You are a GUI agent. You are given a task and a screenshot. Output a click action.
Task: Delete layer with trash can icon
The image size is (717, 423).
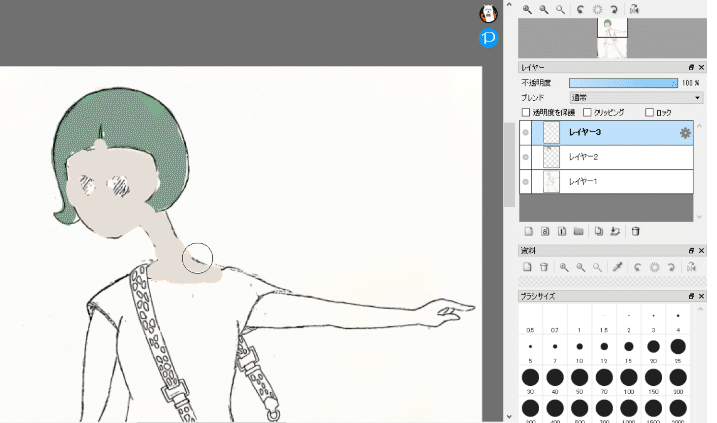pyautogui.click(x=635, y=231)
